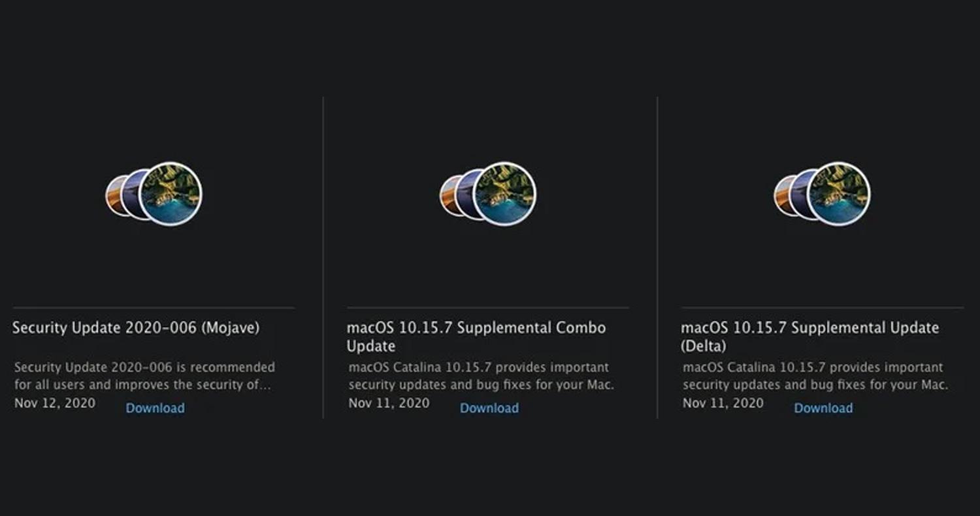
Task: Click the Nov 12, 2020 date
Action: tap(55, 403)
